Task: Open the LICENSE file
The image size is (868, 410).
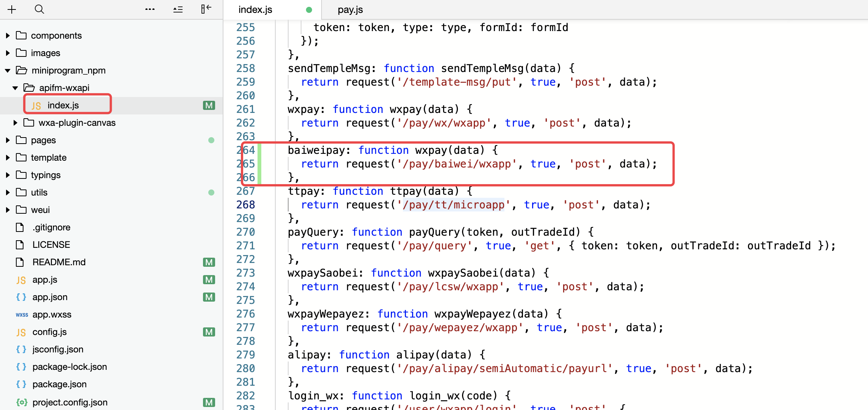Action: (x=51, y=245)
